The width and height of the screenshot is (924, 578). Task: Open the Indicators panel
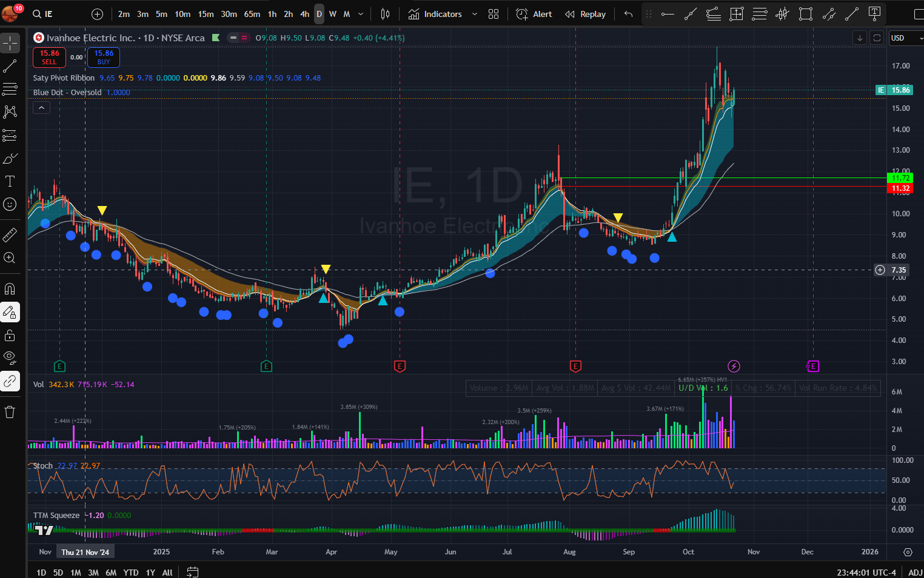(435, 14)
